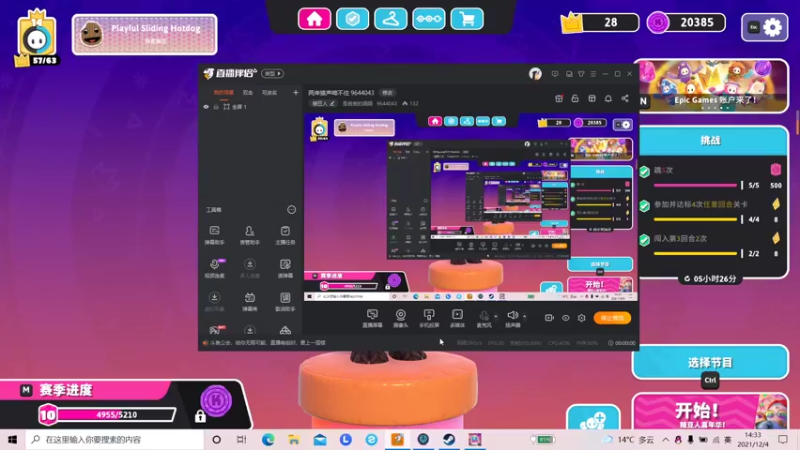The image size is (800, 450).
Task: Click the 选择节目 show selector button
Action: (x=710, y=363)
